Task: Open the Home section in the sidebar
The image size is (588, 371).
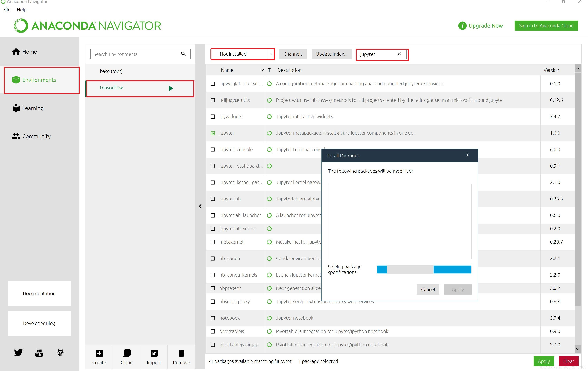Action: pyautogui.click(x=24, y=52)
